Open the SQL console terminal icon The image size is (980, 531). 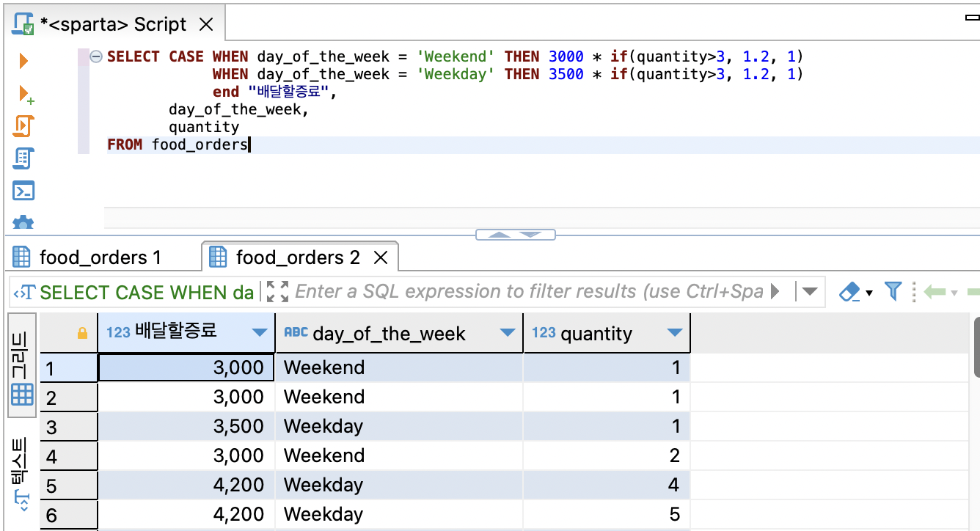click(23, 191)
